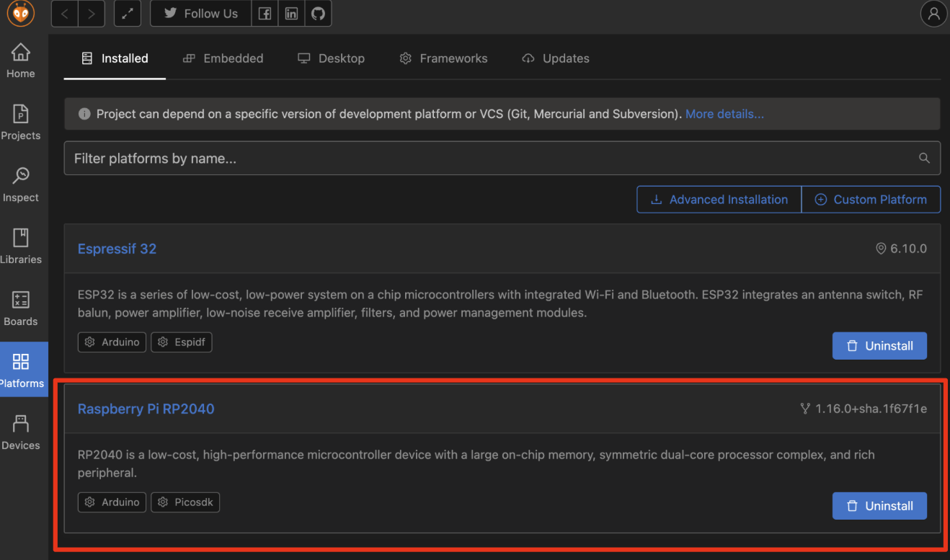
Task: Open the user account menu
Action: 933,14
